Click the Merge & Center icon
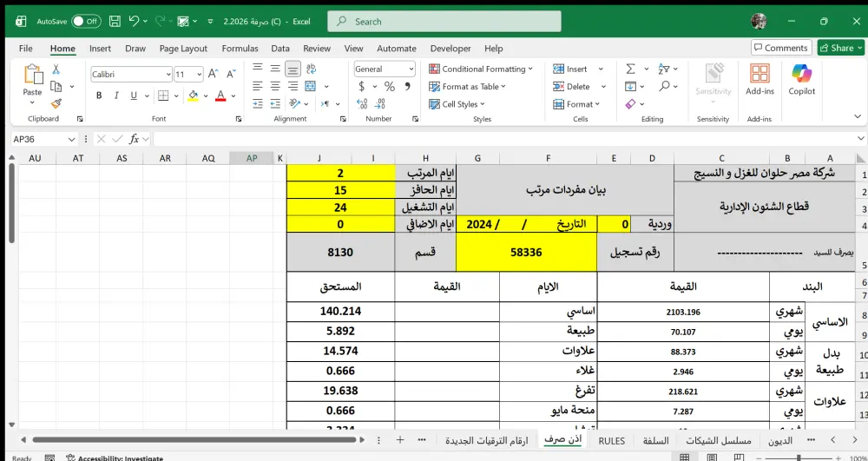The image size is (868, 461). pyautogui.click(x=311, y=86)
